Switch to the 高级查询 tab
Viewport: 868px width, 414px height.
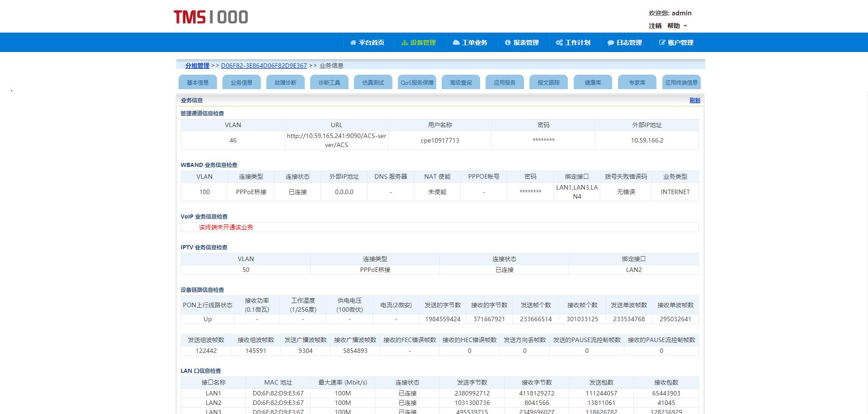pyautogui.click(x=461, y=82)
